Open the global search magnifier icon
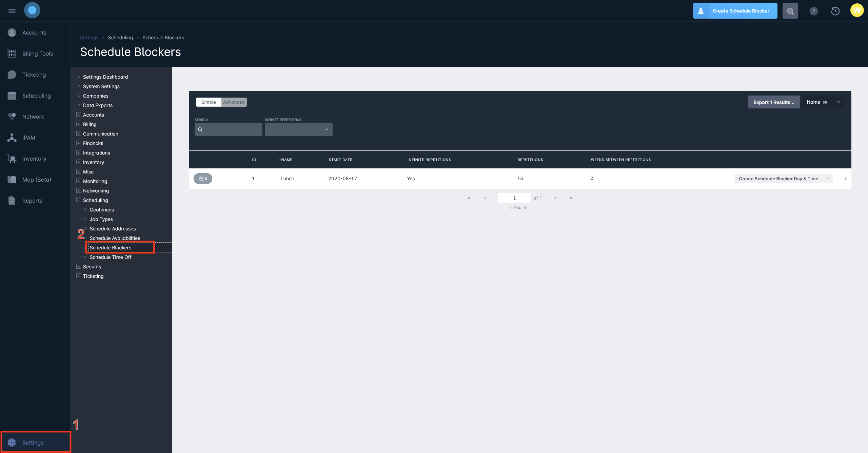The height and width of the screenshot is (453, 868). coord(790,11)
